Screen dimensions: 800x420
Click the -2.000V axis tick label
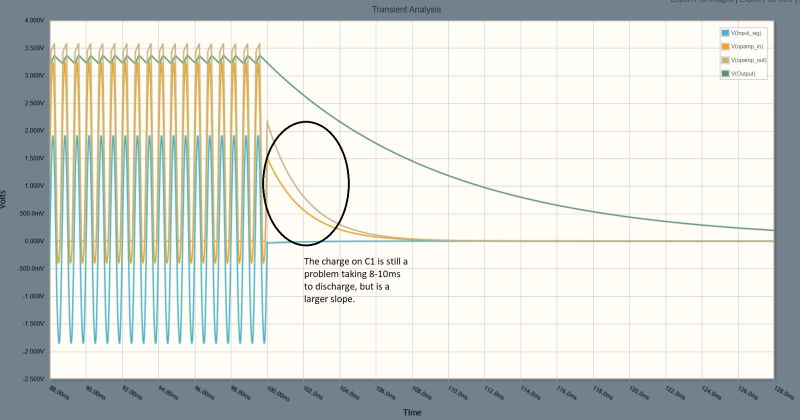pos(34,352)
